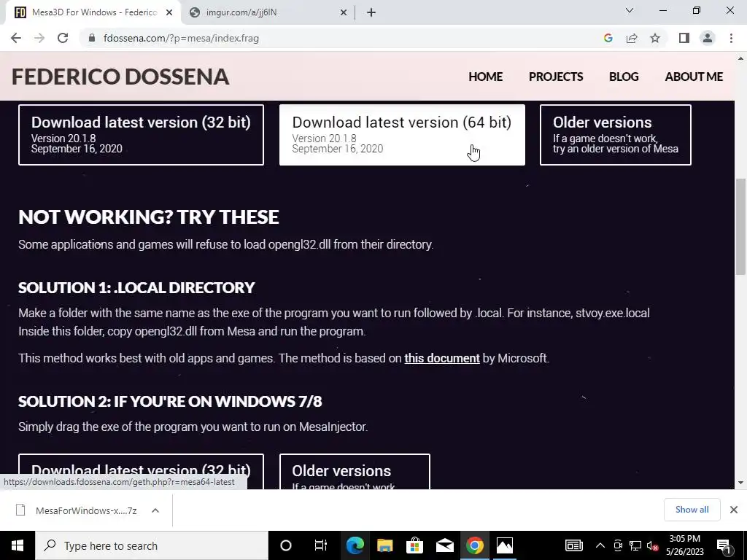
Task: View site information padlock icon
Action: (92, 38)
